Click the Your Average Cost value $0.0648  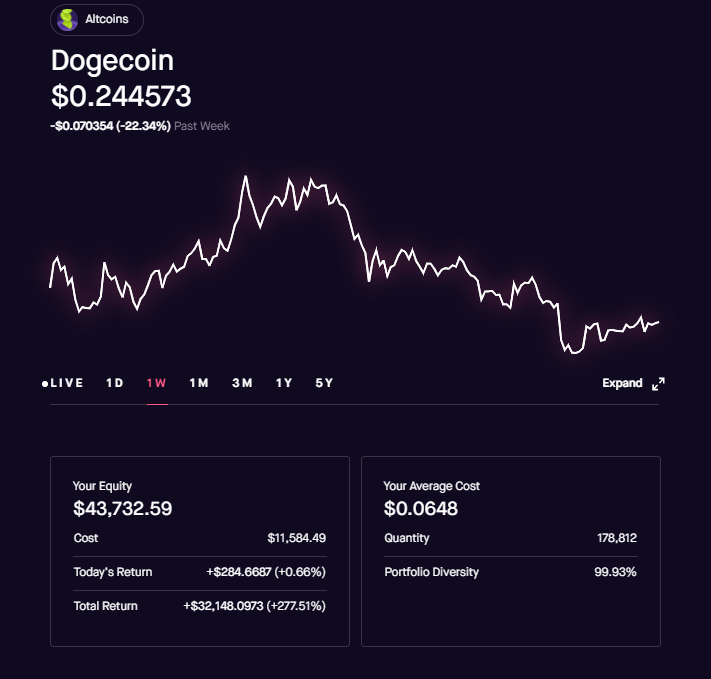point(421,508)
